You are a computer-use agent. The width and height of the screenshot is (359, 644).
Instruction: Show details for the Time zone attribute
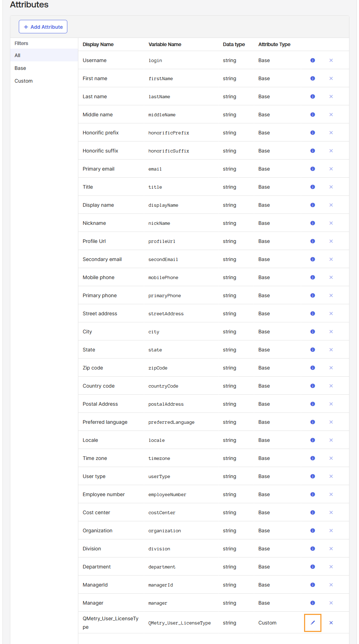[313, 458]
